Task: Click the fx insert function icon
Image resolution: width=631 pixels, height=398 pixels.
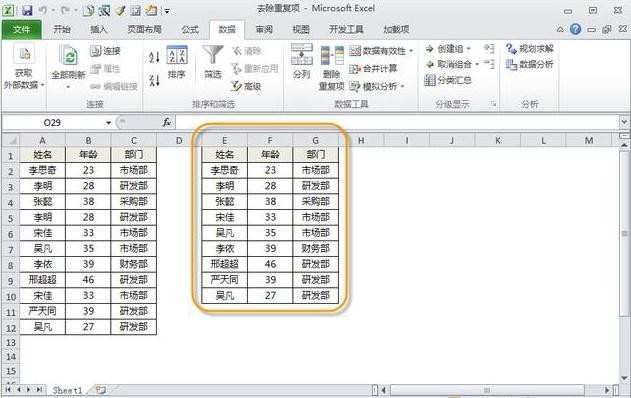Action: click(x=167, y=122)
